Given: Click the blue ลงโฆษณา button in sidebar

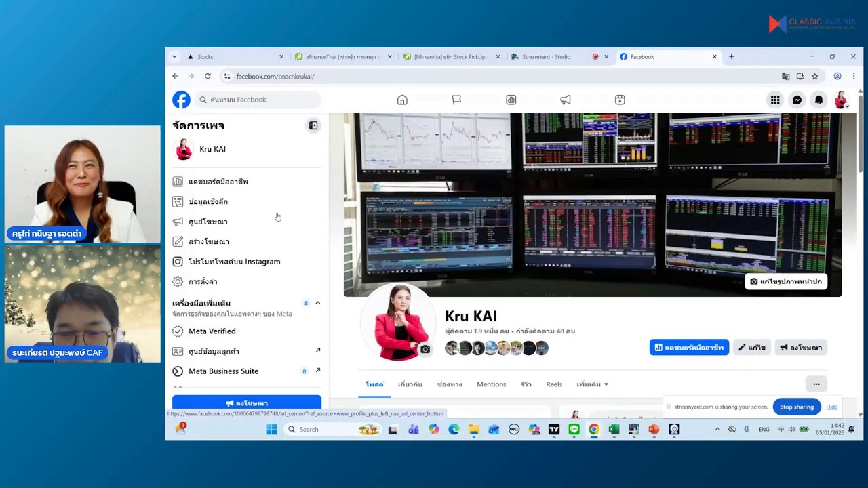Looking at the screenshot, I should click(247, 403).
